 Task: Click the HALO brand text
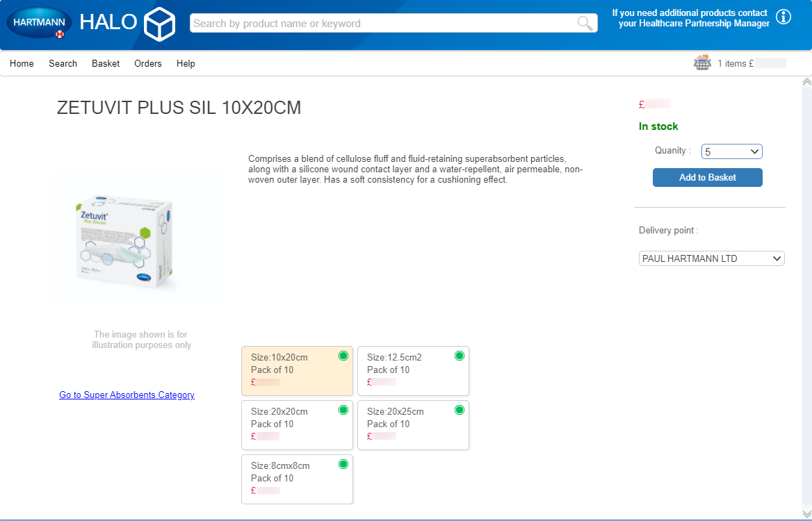coord(108,22)
